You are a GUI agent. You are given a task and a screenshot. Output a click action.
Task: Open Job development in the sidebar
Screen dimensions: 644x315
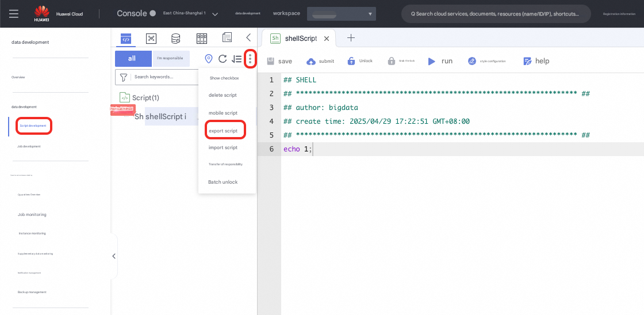(29, 146)
